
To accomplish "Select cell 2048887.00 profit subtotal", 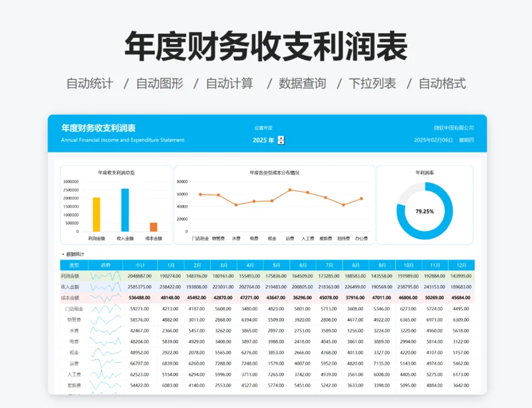I will coord(140,276).
